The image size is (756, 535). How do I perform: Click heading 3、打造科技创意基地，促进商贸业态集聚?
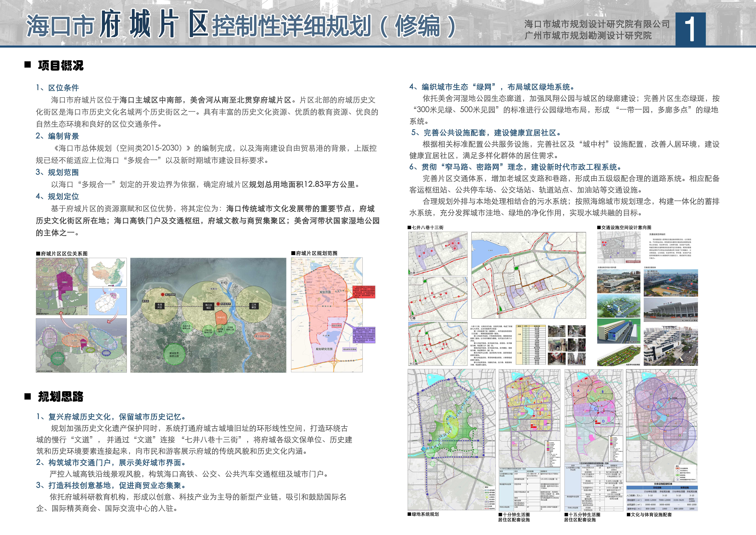(x=111, y=485)
